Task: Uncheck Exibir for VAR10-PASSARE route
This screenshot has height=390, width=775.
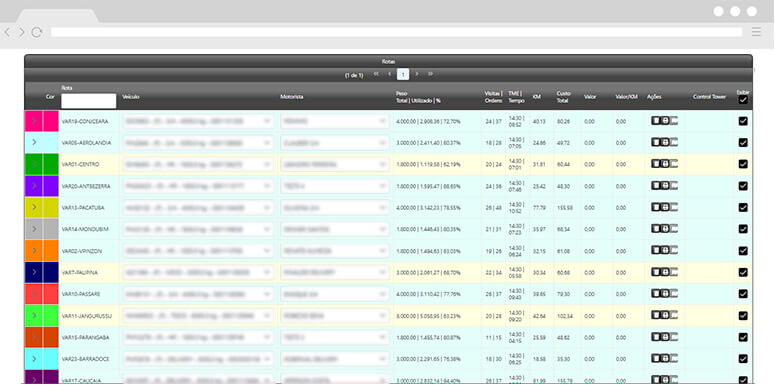Action: (x=743, y=294)
